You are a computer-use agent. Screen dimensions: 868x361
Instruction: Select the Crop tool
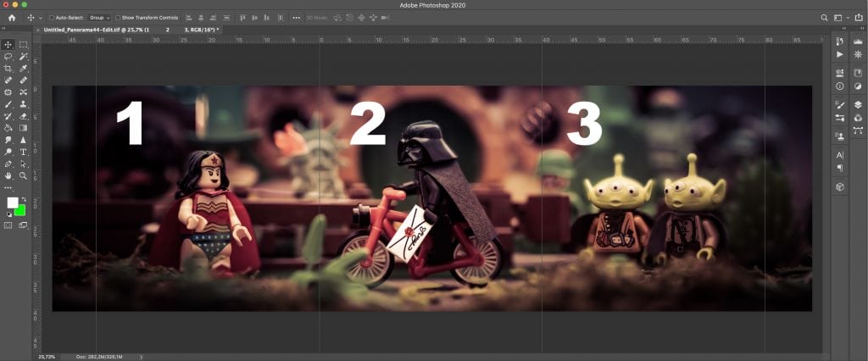(8, 69)
